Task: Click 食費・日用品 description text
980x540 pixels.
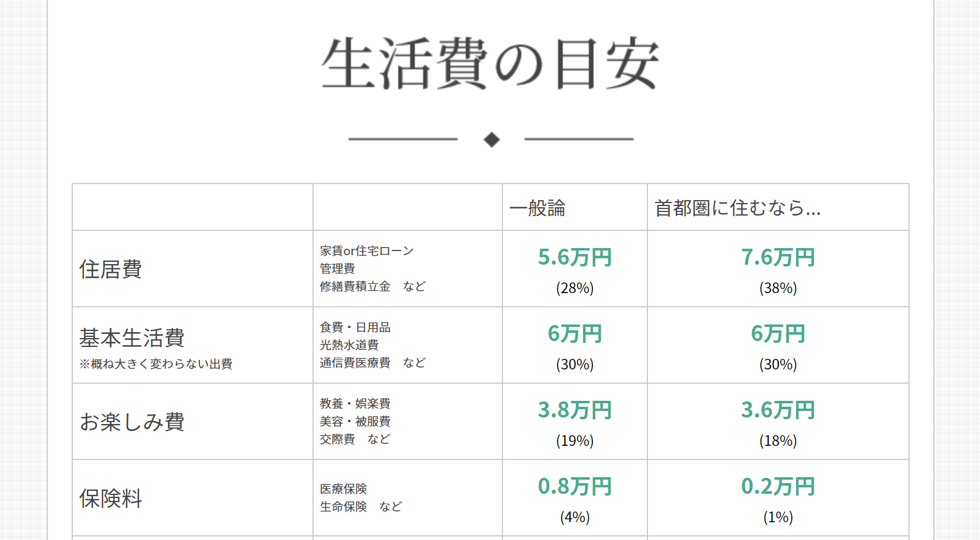Action: [x=355, y=327]
